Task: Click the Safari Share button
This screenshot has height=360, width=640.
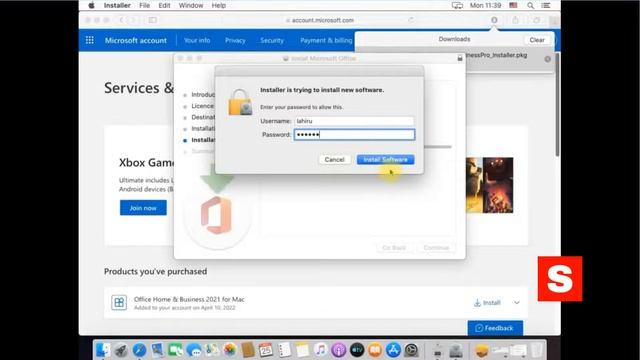Action: click(515, 20)
